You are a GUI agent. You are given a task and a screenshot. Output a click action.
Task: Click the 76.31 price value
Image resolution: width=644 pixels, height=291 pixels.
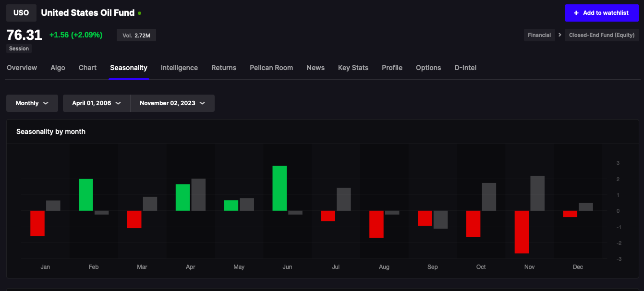(24, 35)
